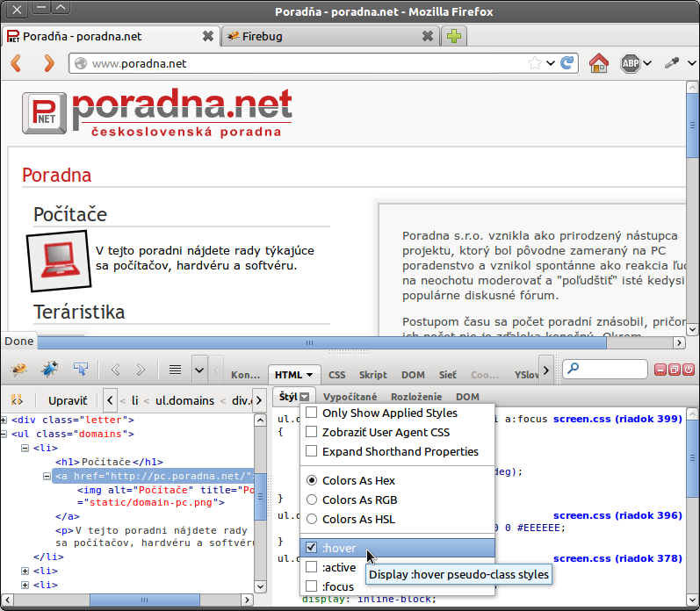Click the Firebug bug logo icon
700x611 pixels.
coord(18,370)
